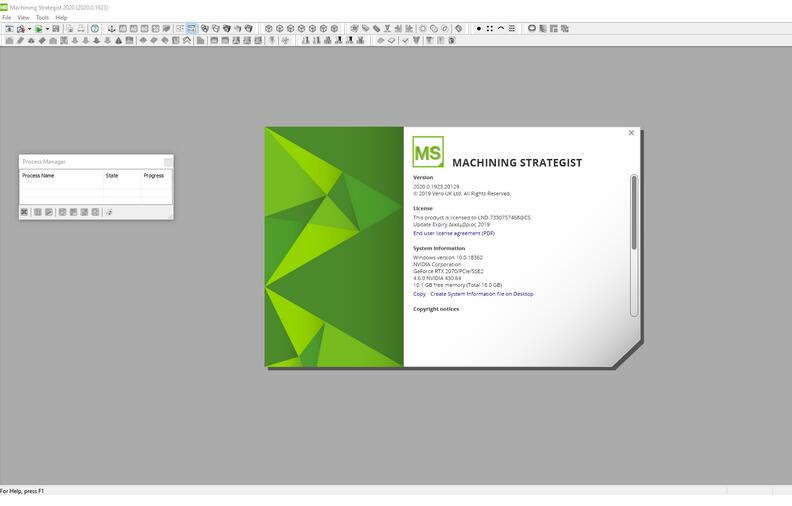Image resolution: width=792 pixels, height=506 pixels.
Task: Click first icon in Process Manager toolbar
Action: 24,212
